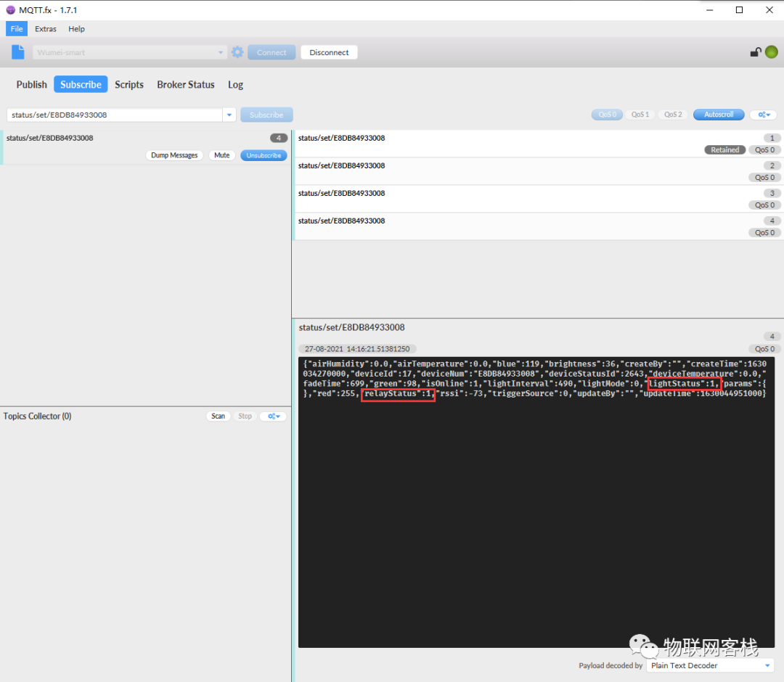Open the Extras menu
The height and width of the screenshot is (682, 784).
pos(46,29)
